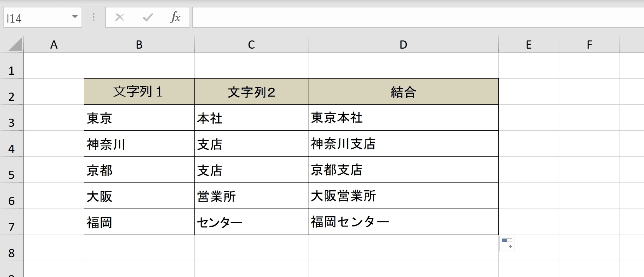This screenshot has width=644, height=277.
Task: Open the Auto Fill Options button
Action: coord(507,244)
